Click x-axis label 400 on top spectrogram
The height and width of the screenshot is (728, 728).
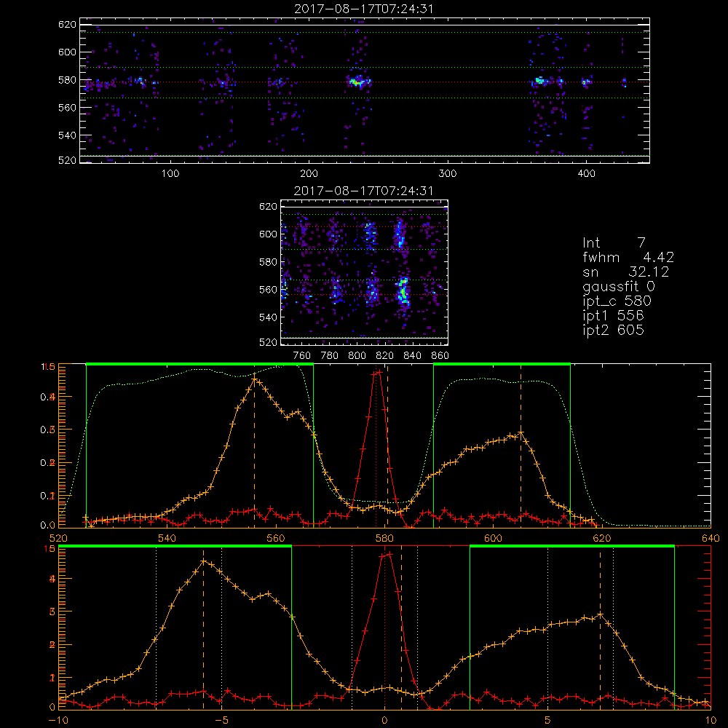click(x=586, y=174)
